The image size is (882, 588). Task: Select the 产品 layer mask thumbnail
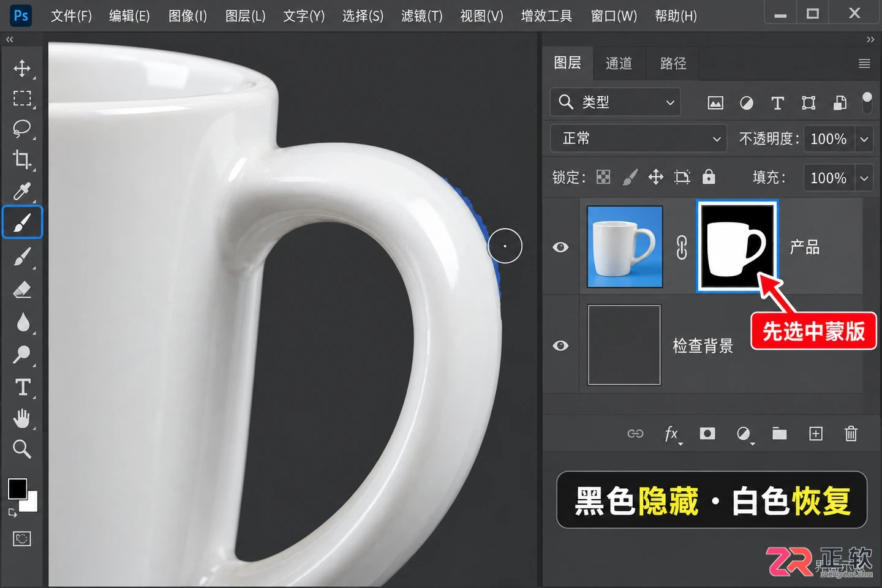(x=737, y=246)
